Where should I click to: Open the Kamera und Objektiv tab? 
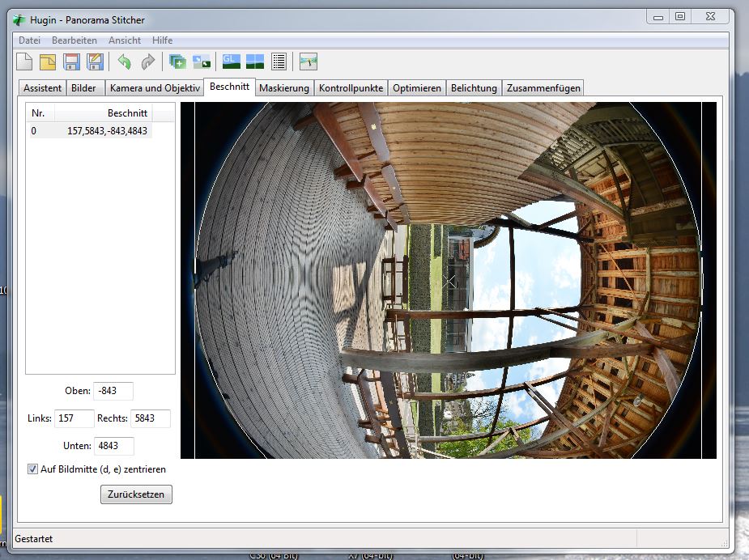[x=155, y=88]
